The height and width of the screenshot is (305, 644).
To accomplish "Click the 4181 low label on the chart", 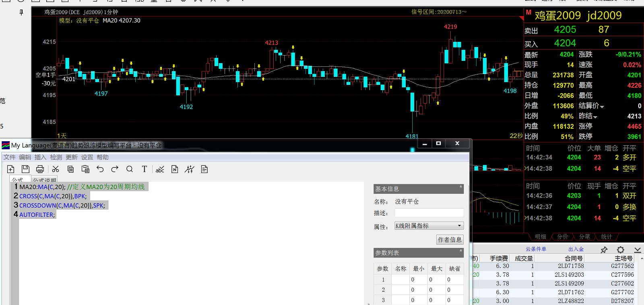I will point(412,136).
